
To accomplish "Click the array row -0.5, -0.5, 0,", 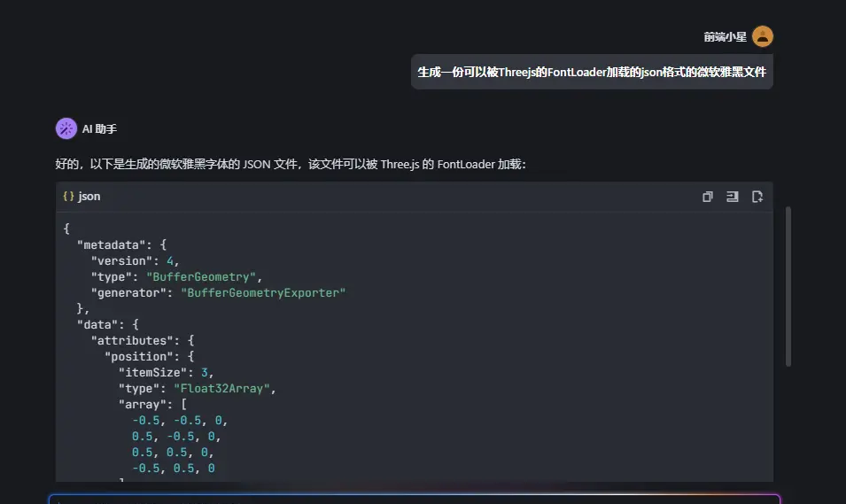I will (180, 421).
